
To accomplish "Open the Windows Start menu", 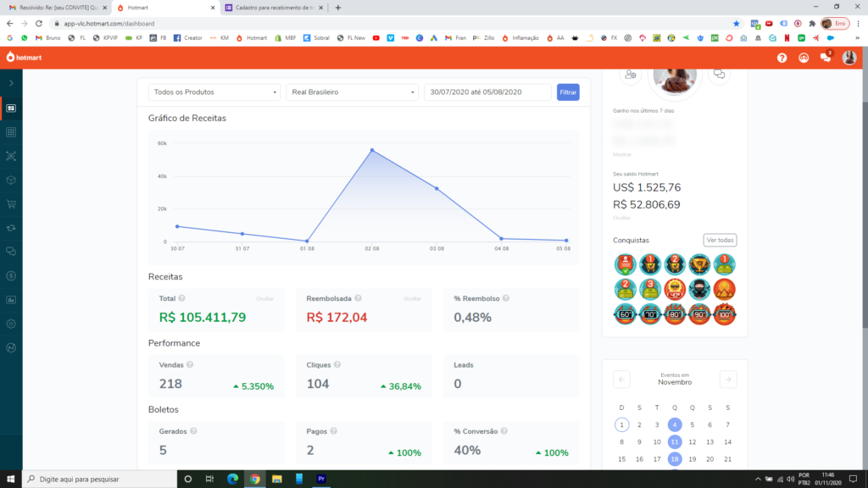I will coord(10,480).
